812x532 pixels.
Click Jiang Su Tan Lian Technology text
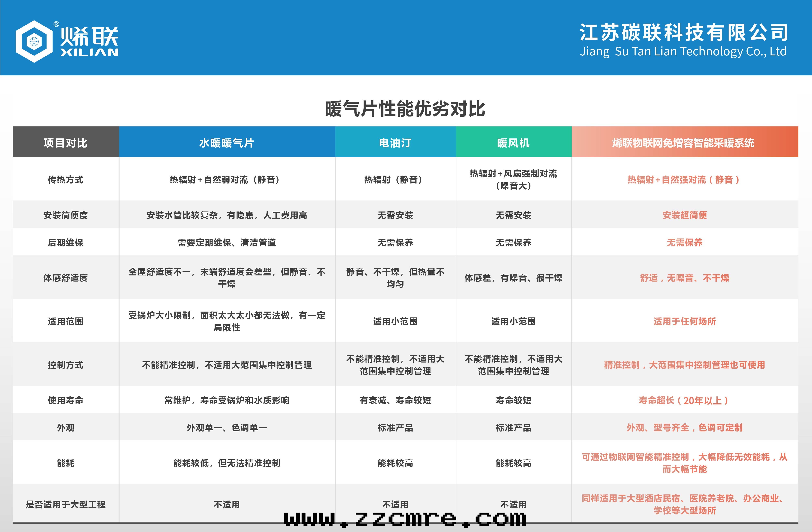[x=683, y=52]
